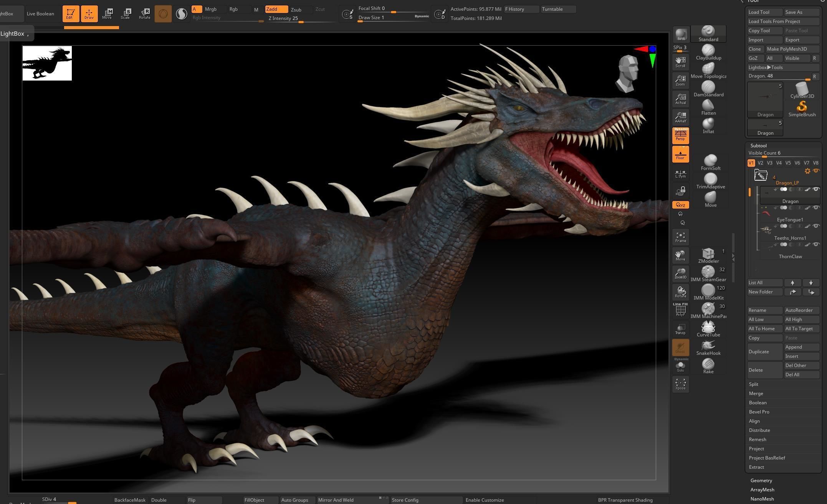Select the CurveTube brush
The width and height of the screenshot is (827, 504).
[x=708, y=329]
